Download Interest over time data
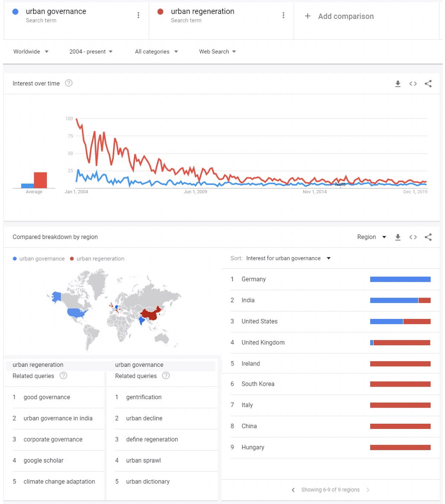 tap(398, 84)
